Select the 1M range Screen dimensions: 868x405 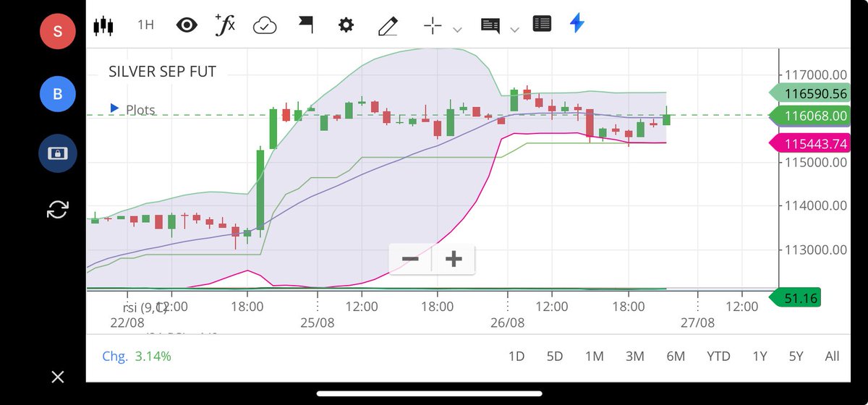tap(595, 357)
